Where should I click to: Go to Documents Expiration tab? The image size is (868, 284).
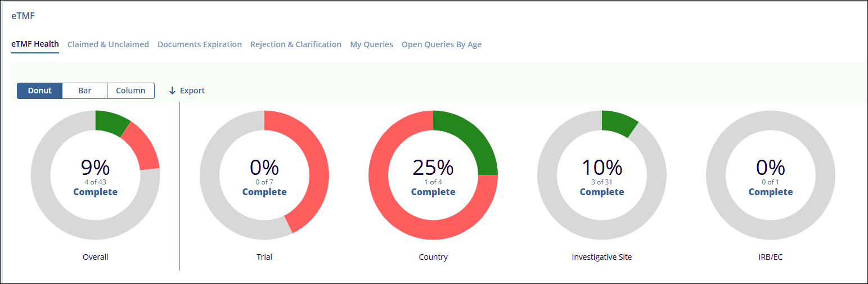(200, 44)
